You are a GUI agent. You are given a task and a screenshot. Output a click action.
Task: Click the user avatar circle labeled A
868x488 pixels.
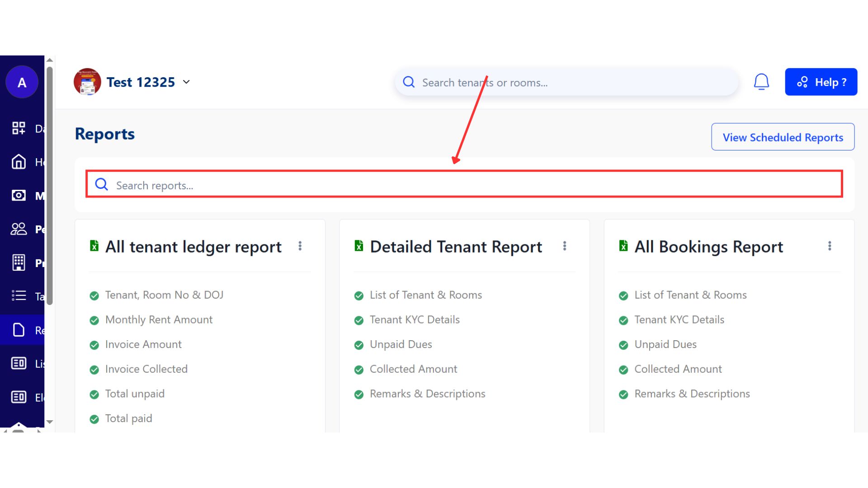click(x=22, y=82)
